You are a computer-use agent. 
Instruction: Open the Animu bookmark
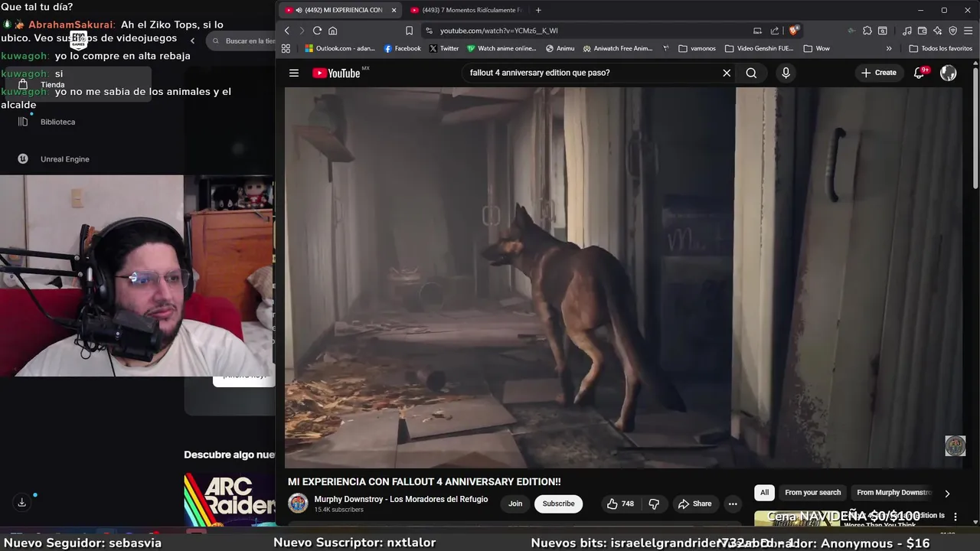pos(560,48)
